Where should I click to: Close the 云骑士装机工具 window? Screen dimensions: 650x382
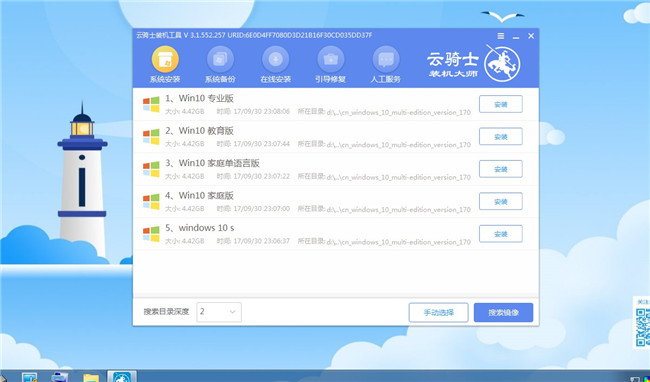coord(531,36)
